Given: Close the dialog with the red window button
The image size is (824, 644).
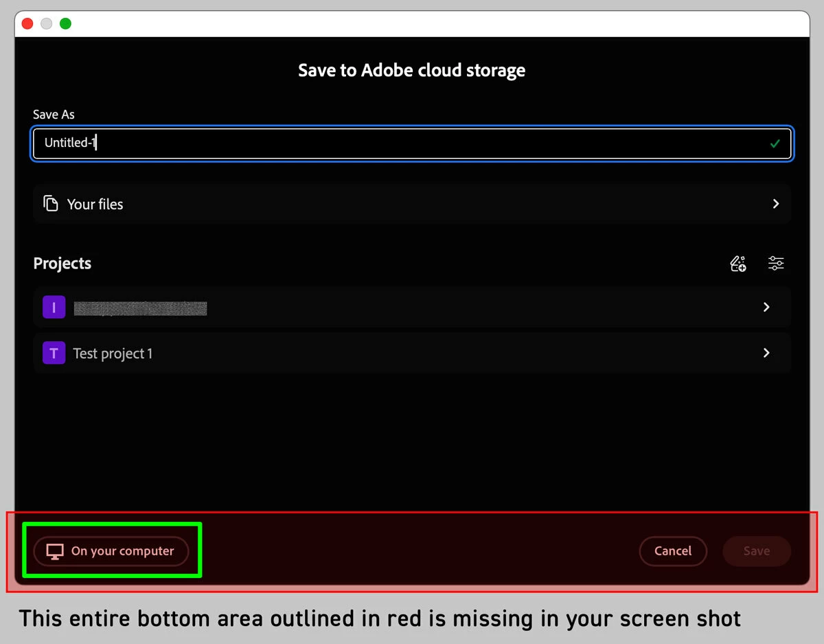Looking at the screenshot, I should (27, 24).
